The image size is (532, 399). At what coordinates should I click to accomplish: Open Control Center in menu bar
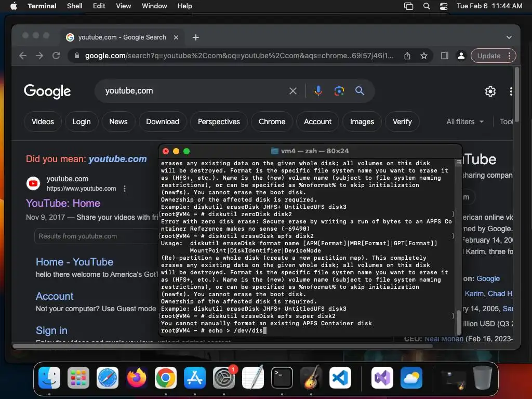[444, 6]
